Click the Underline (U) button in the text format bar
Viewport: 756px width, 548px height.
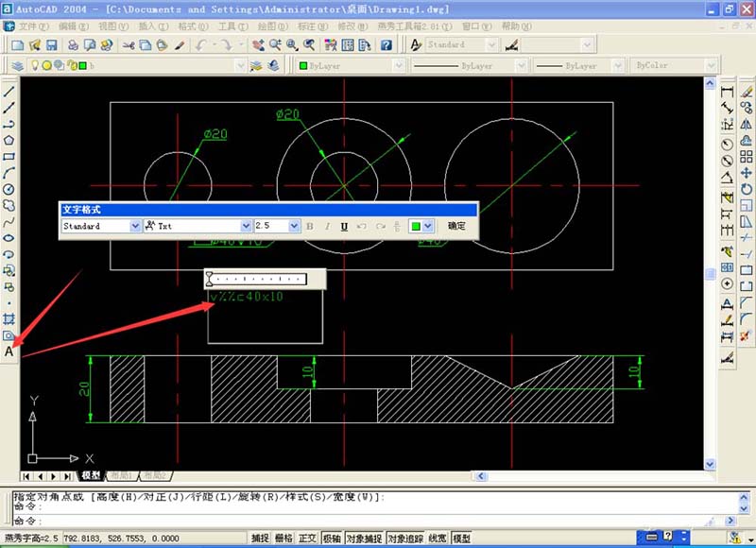[344, 227]
